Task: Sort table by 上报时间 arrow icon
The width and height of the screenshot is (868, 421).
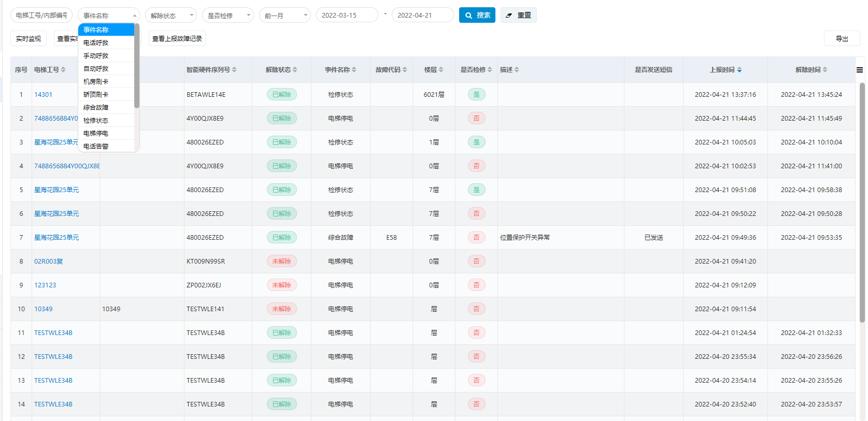Action: [739, 70]
